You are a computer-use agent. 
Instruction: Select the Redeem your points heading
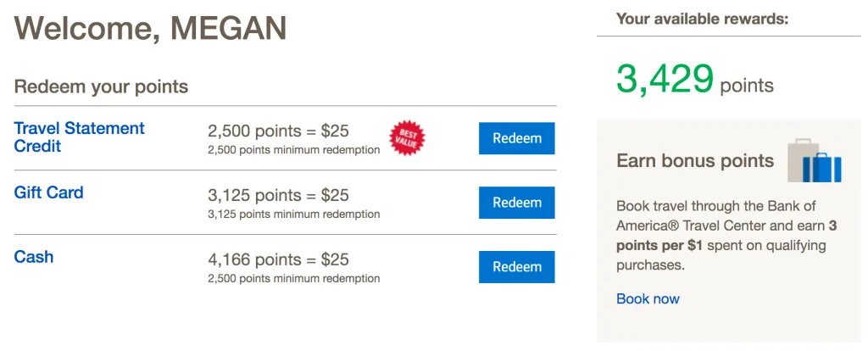(101, 86)
